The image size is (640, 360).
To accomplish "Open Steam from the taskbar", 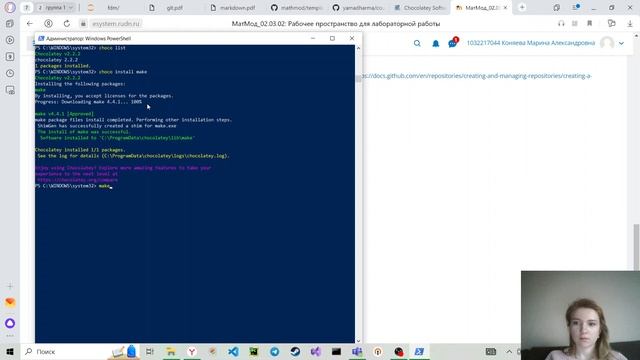I will 295,351.
